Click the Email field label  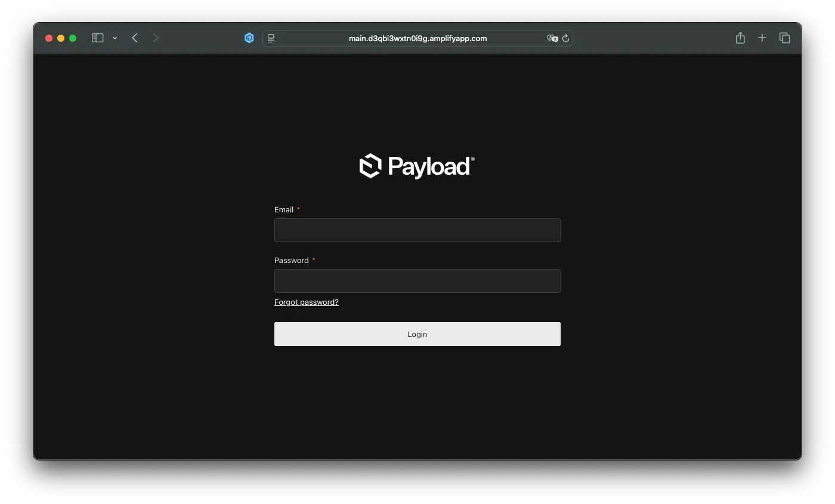284,210
